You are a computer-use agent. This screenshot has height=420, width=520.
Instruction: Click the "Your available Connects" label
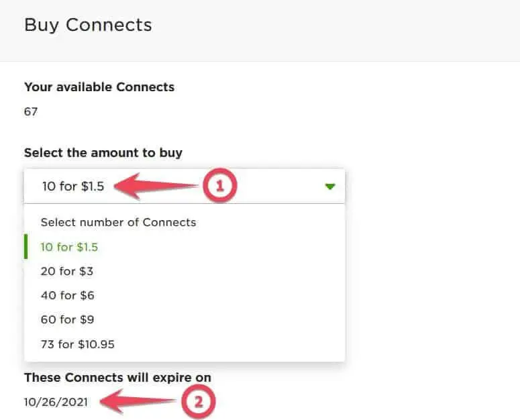99,87
